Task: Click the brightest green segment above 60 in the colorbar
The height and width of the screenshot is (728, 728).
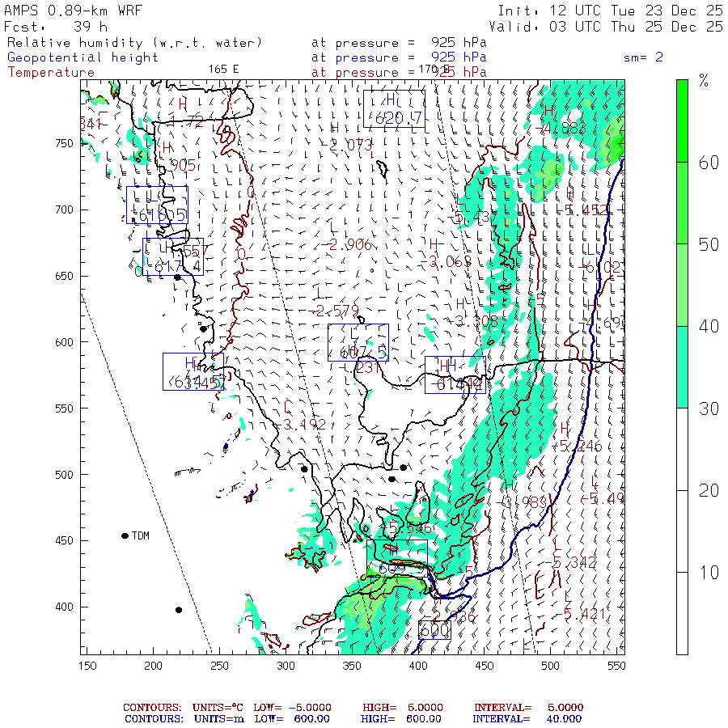Action: (x=682, y=121)
